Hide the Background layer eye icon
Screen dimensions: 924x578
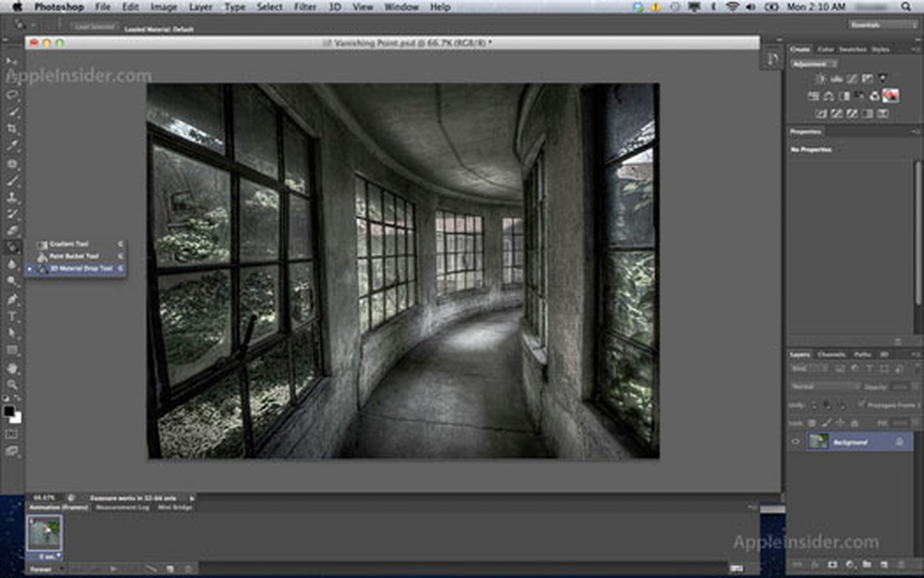[x=796, y=442]
